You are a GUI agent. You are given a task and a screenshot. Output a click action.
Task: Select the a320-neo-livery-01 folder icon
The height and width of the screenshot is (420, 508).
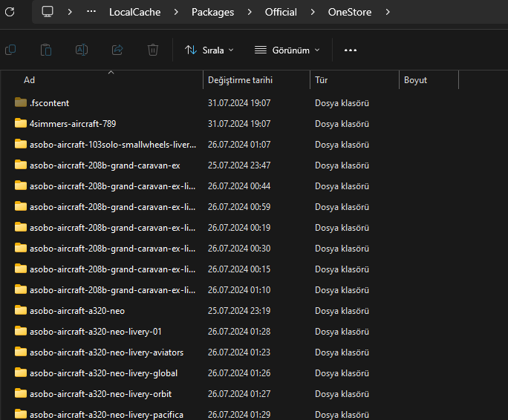(21, 331)
